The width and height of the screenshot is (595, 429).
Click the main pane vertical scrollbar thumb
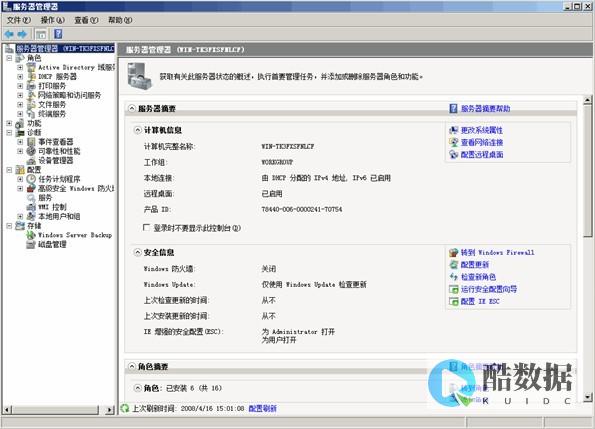click(x=587, y=170)
